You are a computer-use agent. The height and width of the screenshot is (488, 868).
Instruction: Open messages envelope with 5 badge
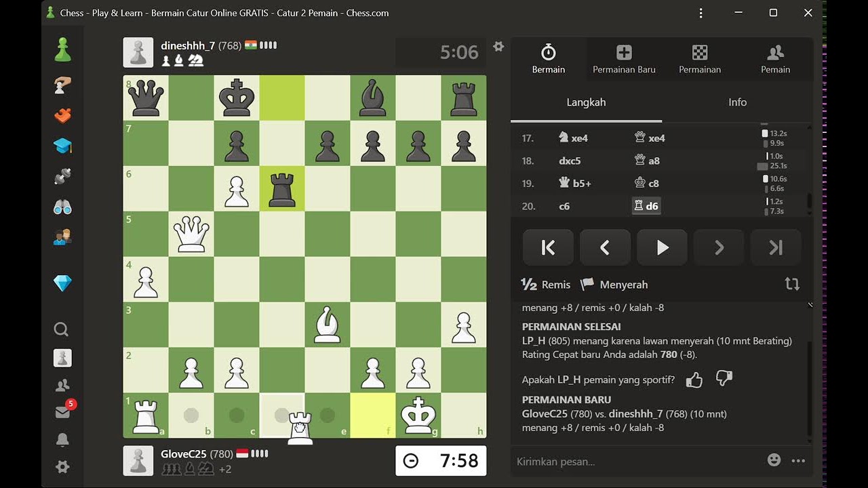pyautogui.click(x=63, y=411)
